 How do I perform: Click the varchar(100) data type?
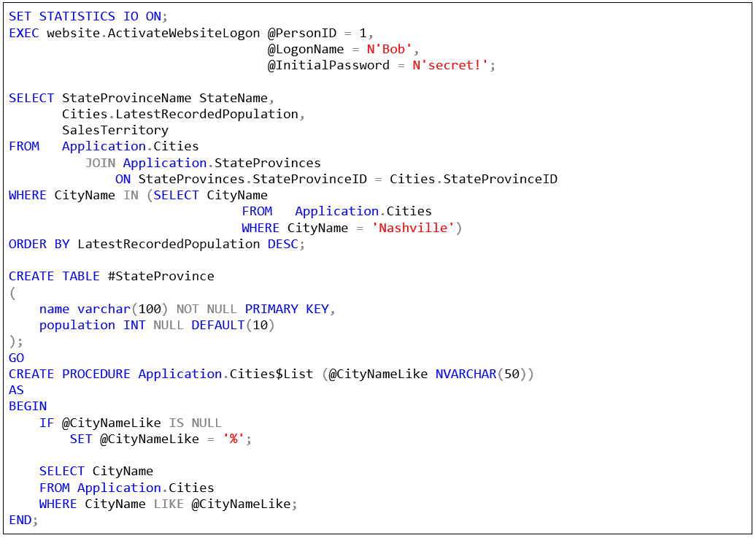click(123, 309)
